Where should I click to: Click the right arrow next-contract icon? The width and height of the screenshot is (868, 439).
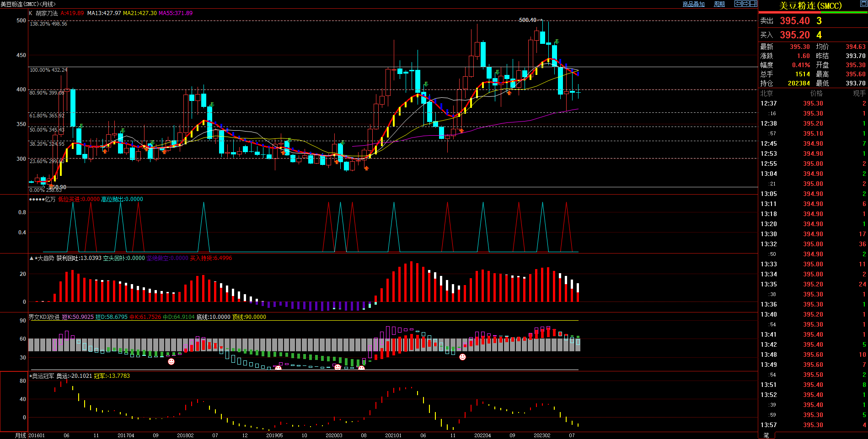click(x=745, y=4)
